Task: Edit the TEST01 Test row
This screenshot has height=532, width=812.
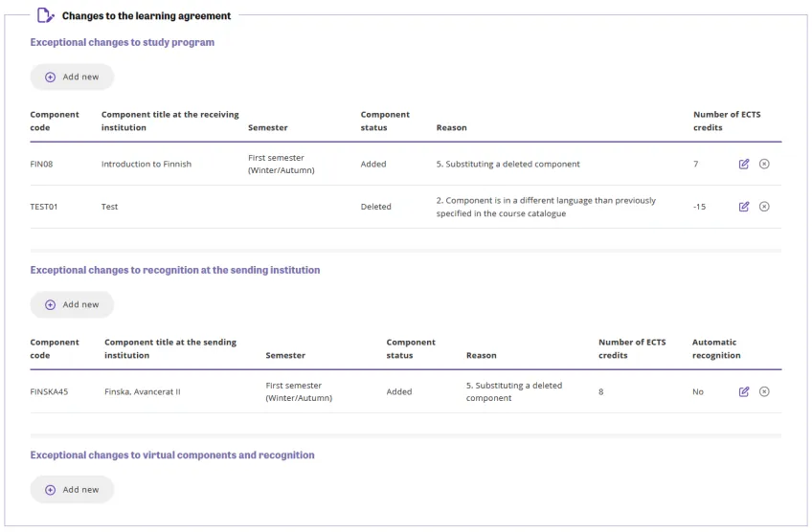Action: tap(744, 207)
